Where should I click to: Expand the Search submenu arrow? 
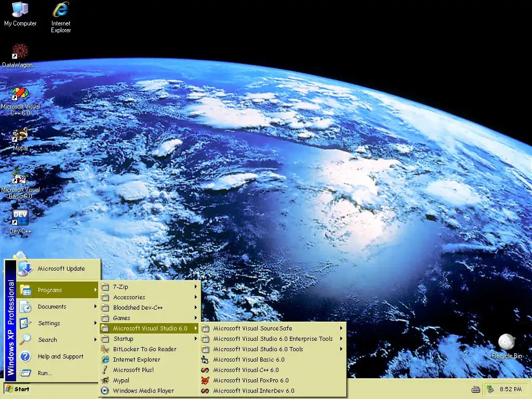[x=96, y=340]
